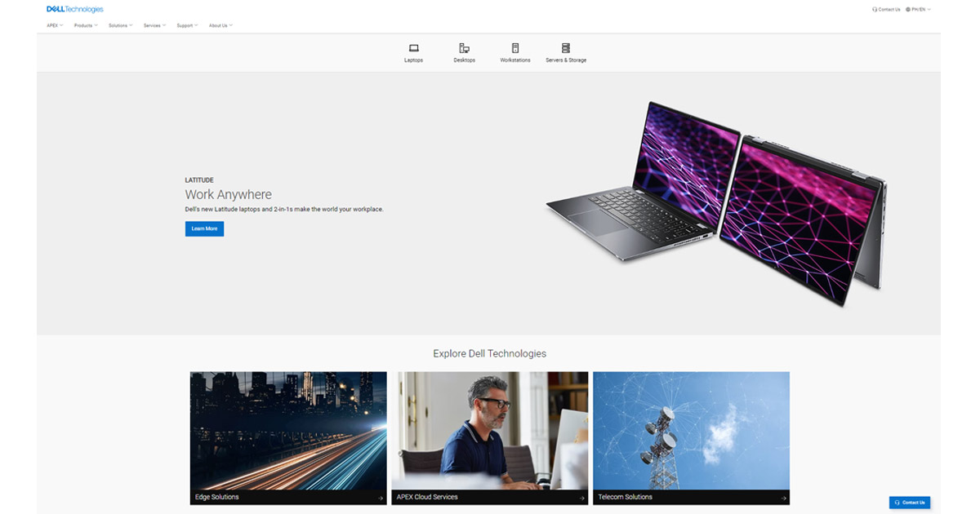
Task: Select the Laptops category icon
Action: 414,48
